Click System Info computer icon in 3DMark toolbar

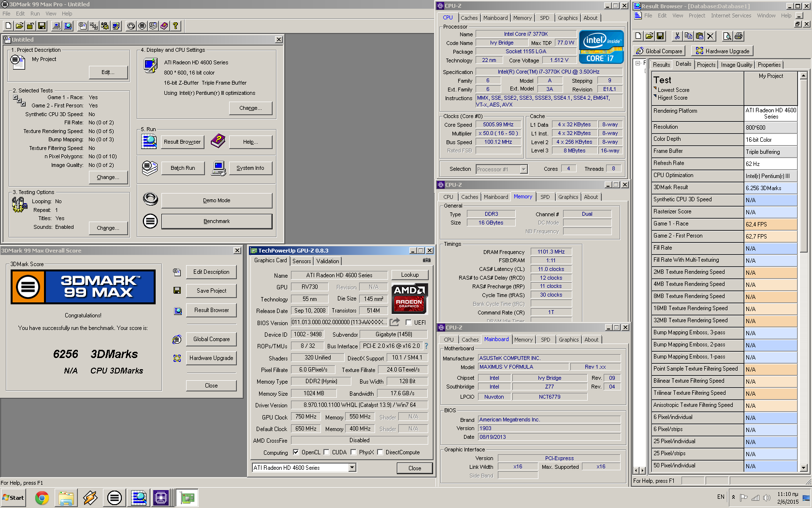coord(57,26)
